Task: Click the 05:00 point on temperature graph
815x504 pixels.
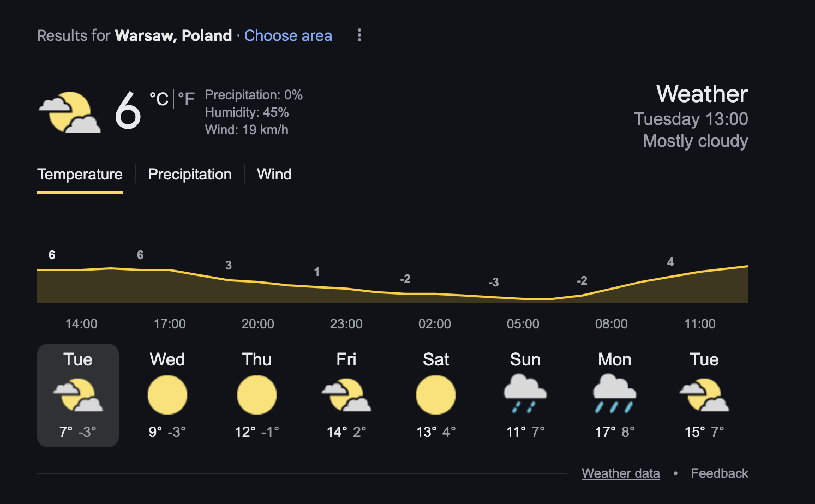Action: coord(523,298)
